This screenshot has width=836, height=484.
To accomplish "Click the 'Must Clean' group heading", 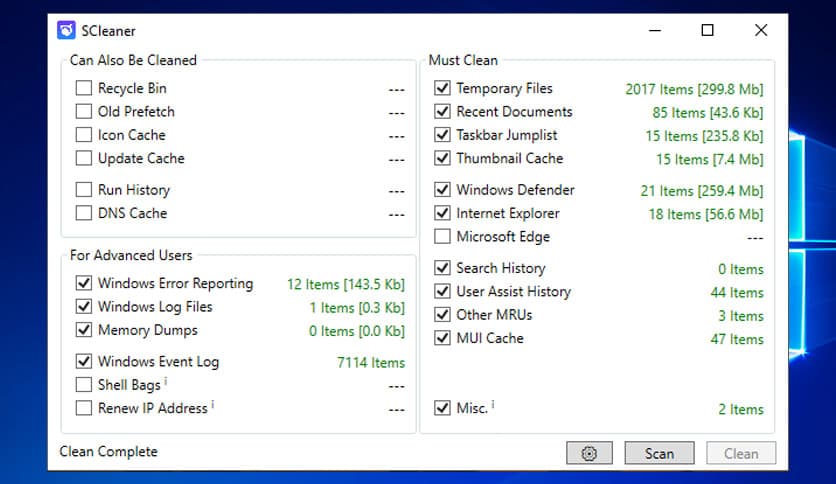I will 463,60.
